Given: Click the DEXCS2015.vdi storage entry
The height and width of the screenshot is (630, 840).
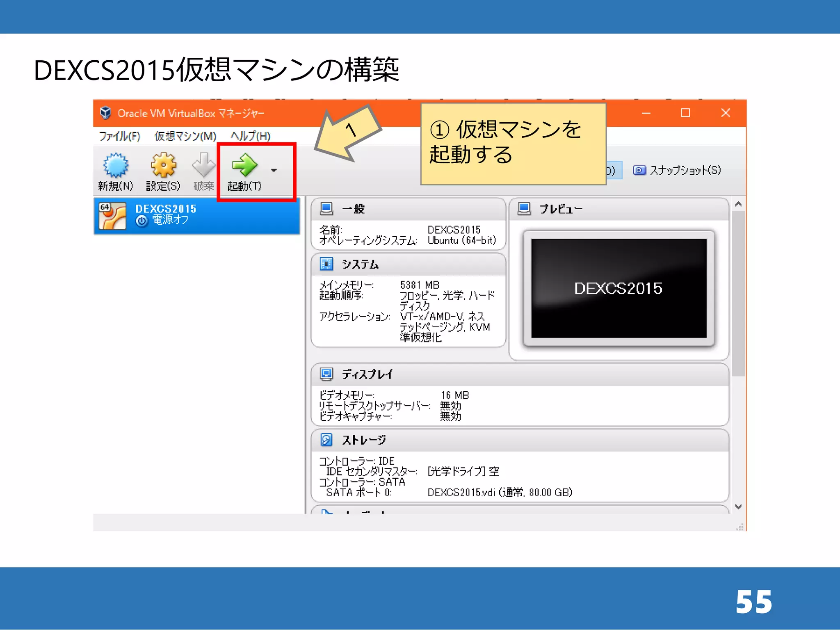Looking at the screenshot, I should [500, 492].
